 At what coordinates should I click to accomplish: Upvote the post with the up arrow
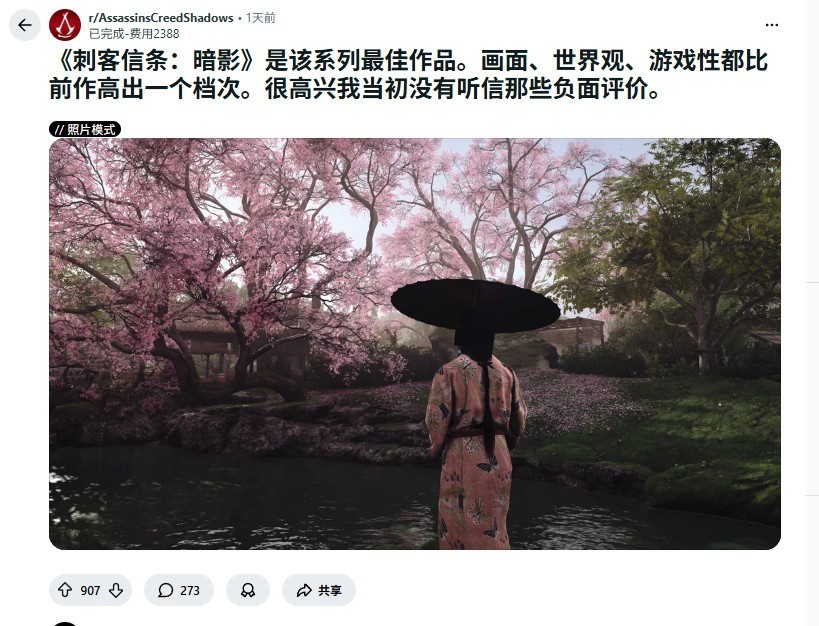(65, 590)
